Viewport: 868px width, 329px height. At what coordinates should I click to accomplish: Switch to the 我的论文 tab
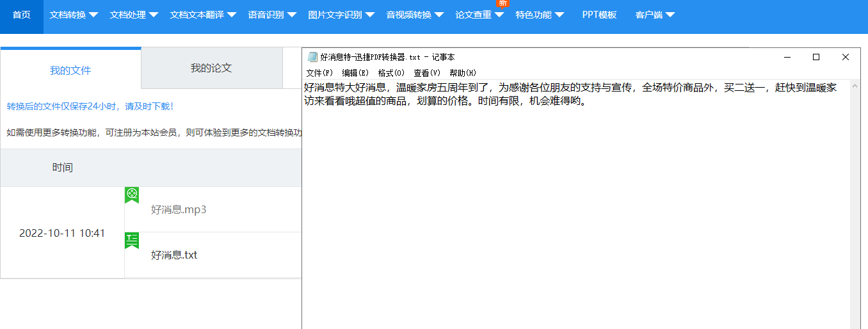click(x=211, y=68)
